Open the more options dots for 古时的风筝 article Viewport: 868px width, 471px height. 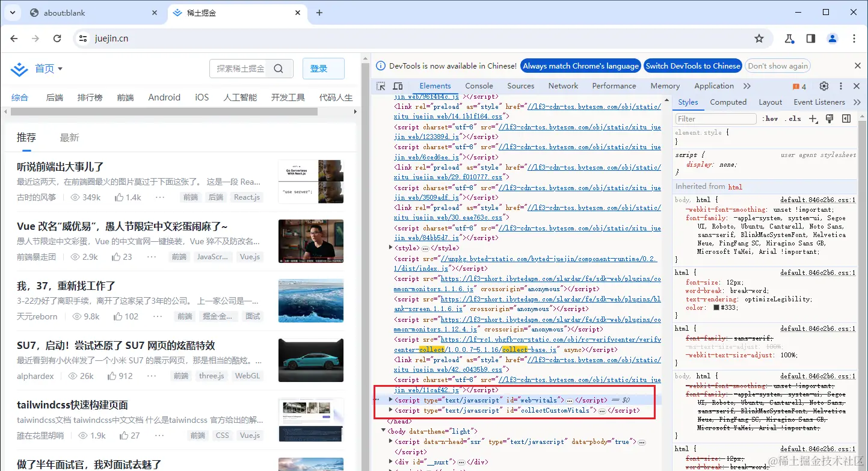tap(160, 197)
